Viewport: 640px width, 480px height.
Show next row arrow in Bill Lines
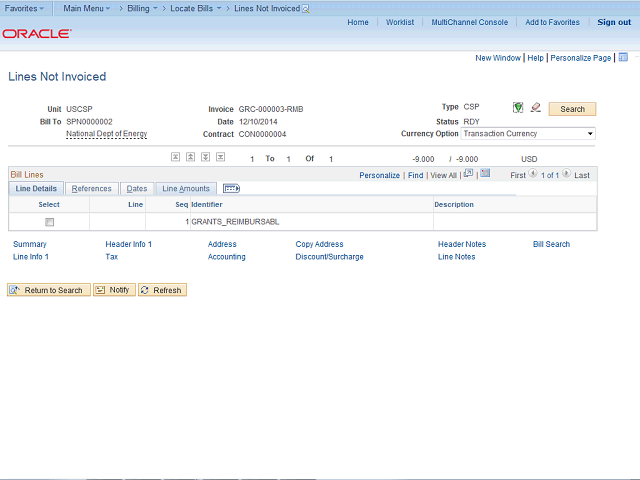pyautogui.click(x=566, y=173)
